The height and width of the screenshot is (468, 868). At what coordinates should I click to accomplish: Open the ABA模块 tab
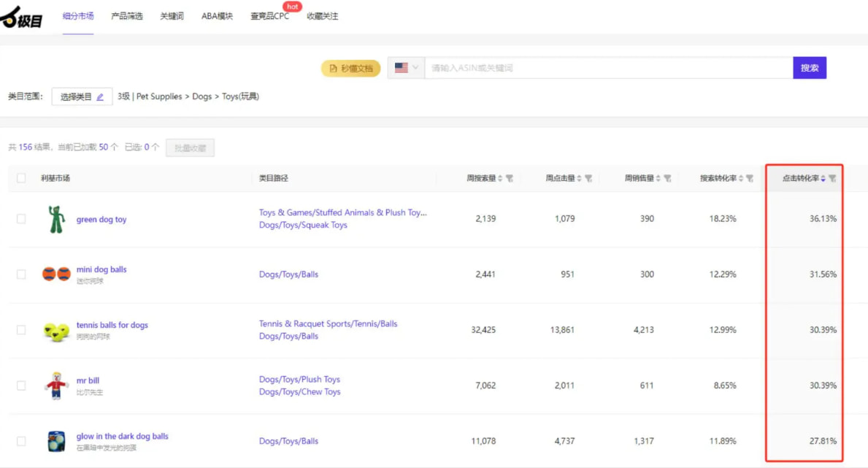(217, 16)
